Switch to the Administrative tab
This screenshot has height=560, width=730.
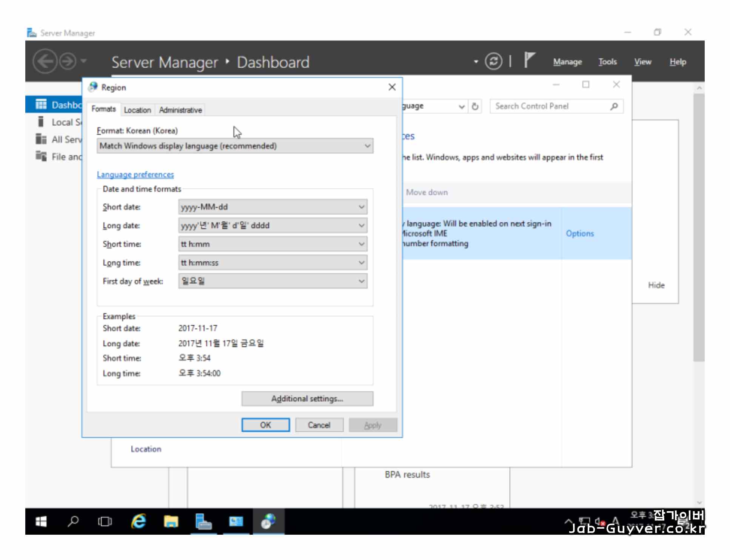(x=180, y=110)
